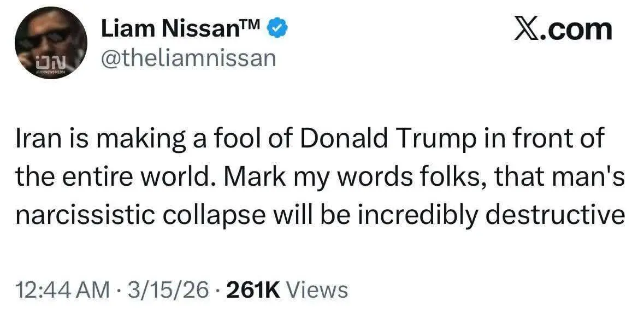Open Liam Nissan's profile avatar
This screenshot has width=644, height=319.
click(50, 43)
